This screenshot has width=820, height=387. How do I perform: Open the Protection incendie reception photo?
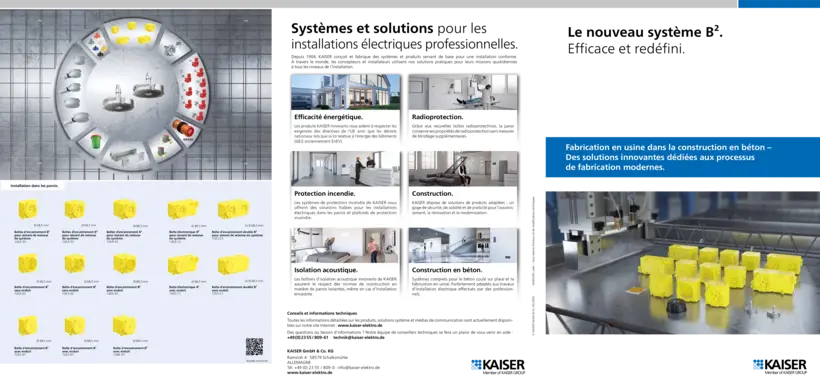(346, 168)
